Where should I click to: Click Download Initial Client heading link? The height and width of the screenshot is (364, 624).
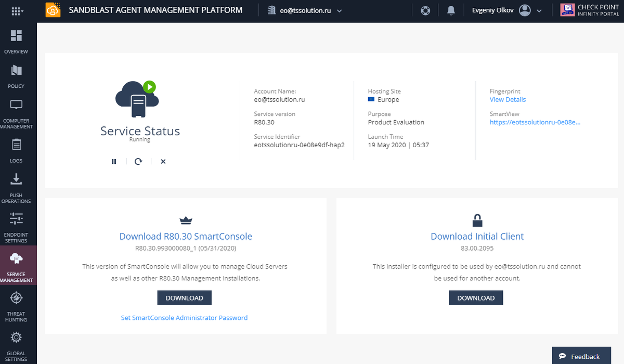click(x=477, y=237)
